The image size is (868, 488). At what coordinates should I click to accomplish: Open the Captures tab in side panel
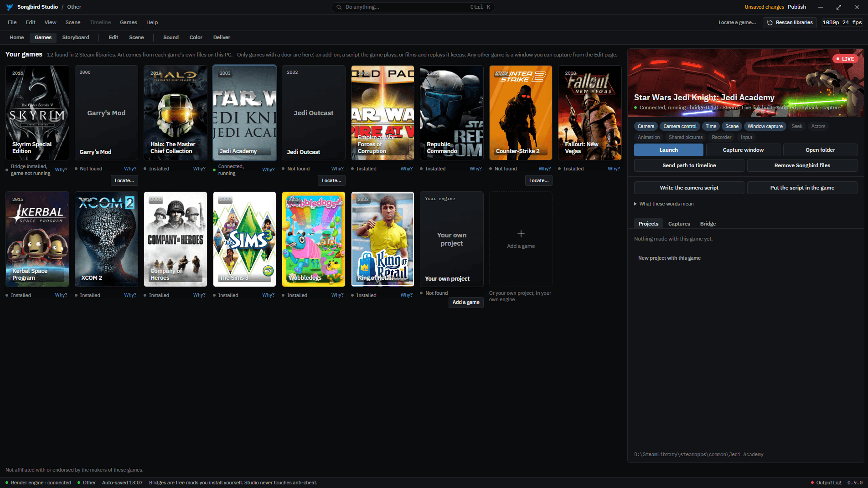[x=679, y=224]
